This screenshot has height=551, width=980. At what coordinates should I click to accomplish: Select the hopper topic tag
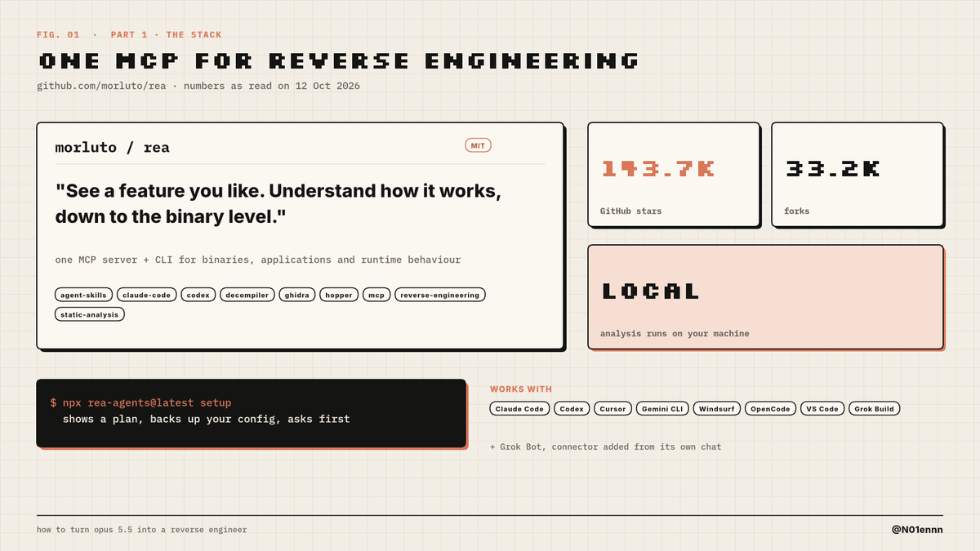click(339, 295)
